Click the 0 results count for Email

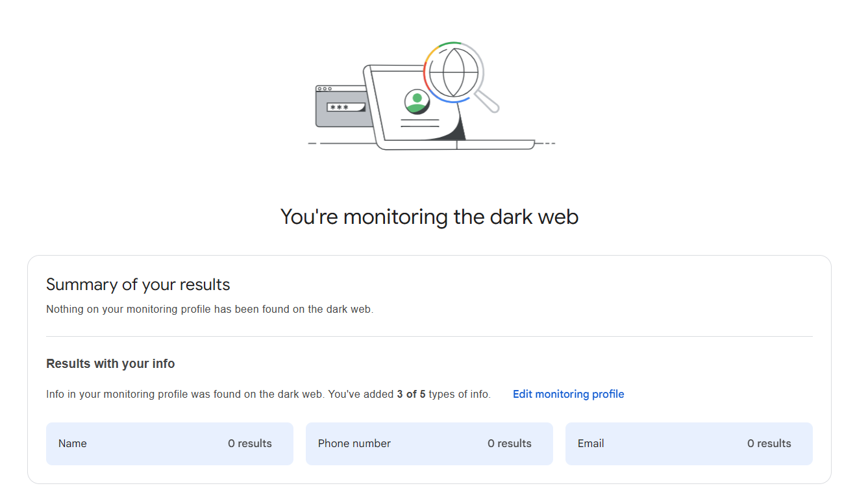[769, 444]
